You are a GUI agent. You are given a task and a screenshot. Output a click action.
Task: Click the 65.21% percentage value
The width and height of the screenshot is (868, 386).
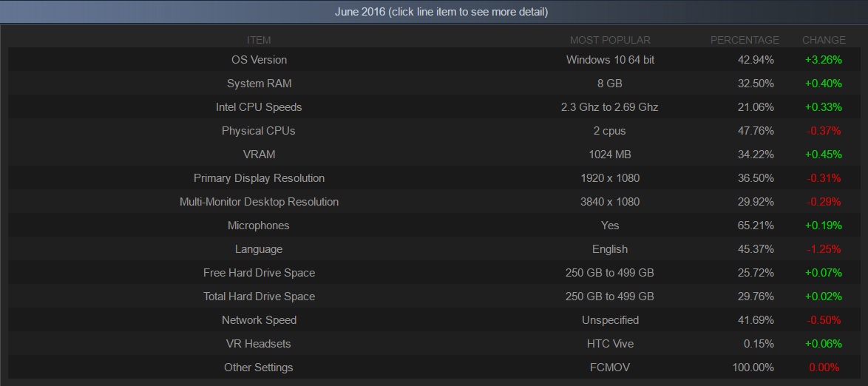(756, 226)
